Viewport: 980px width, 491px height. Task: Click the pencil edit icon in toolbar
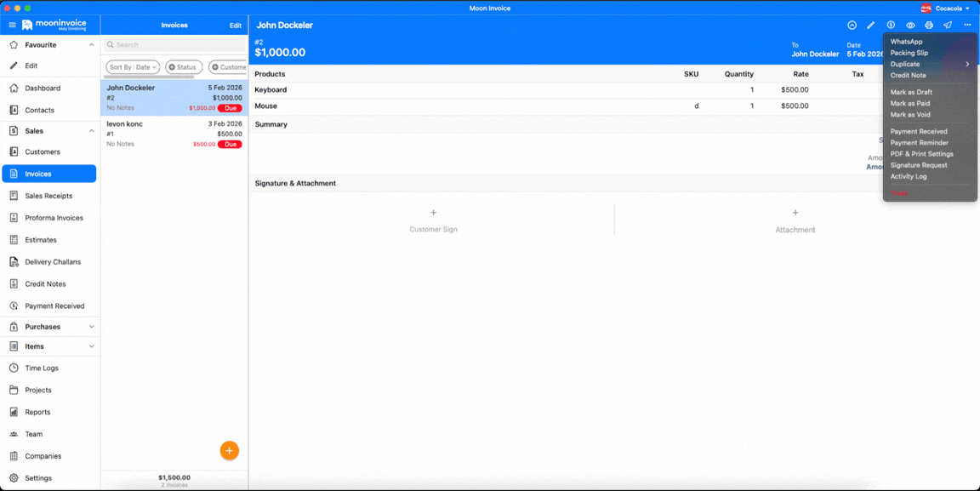click(871, 26)
